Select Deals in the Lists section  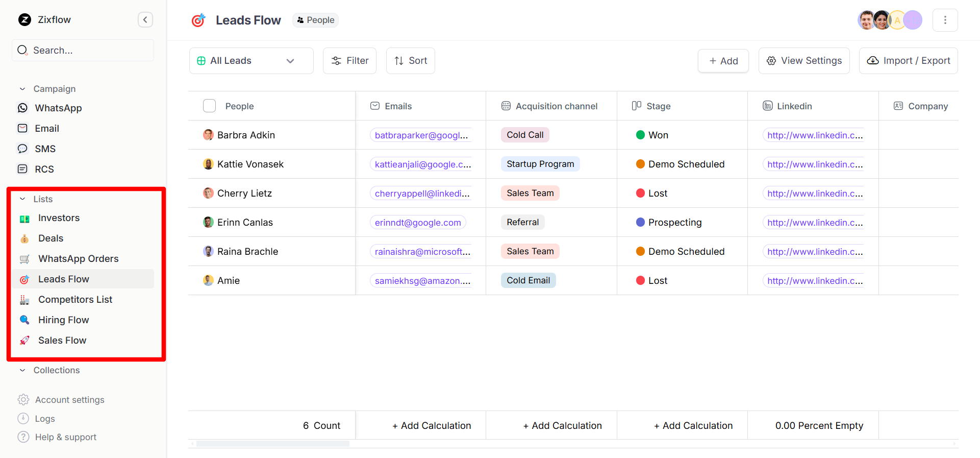tap(51, 238)
